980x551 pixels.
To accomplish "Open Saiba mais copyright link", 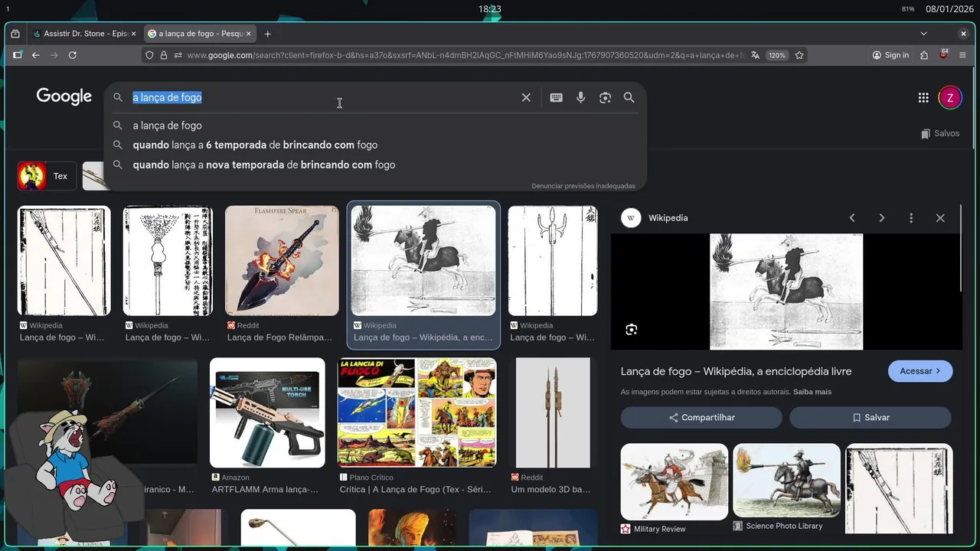I will 812,392.
